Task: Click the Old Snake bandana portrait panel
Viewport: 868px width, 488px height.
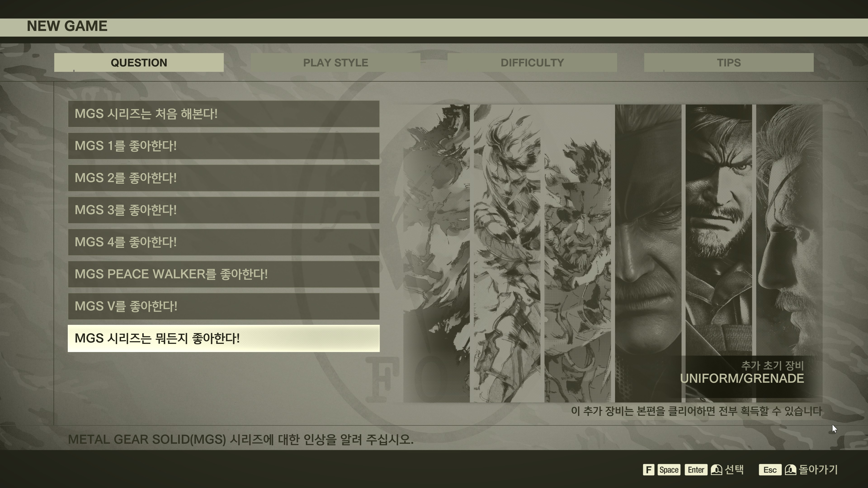Action: coord(648,253)
